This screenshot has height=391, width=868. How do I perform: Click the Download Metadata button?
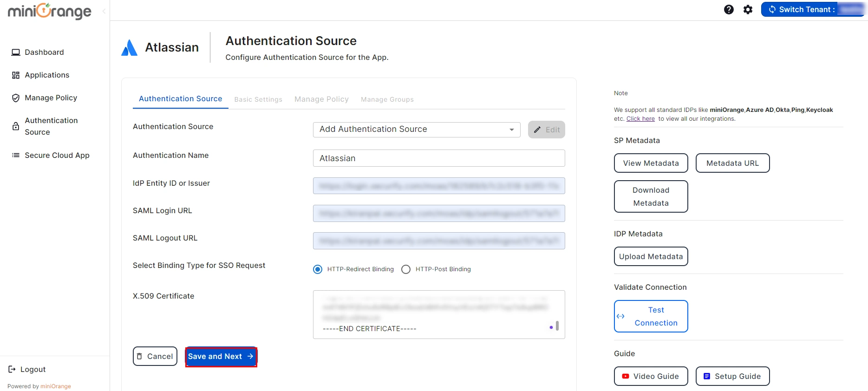click(651, 196)
